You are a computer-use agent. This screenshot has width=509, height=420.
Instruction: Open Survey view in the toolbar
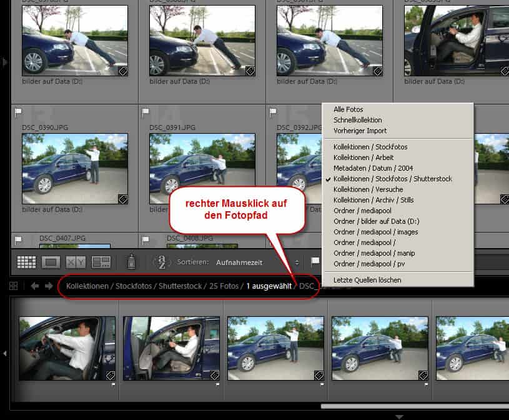(x=101, y=262)
